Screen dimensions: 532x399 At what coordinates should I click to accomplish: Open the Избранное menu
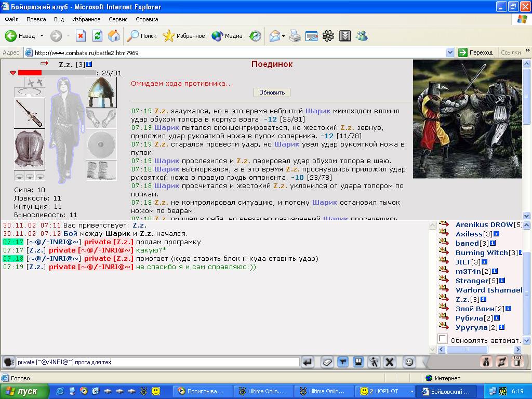coord(86,19)
